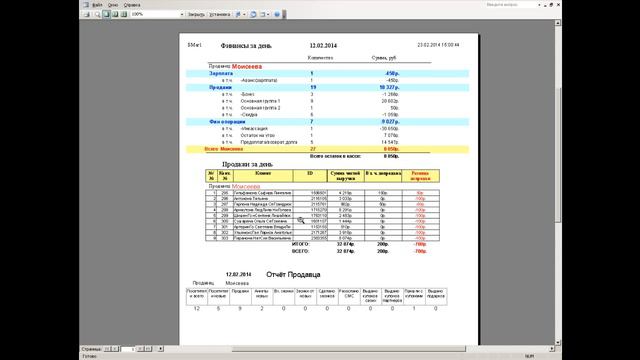Click the horizontal scrollbar thumb
This screenshot has height=360, width=640.
coord(349,349)
